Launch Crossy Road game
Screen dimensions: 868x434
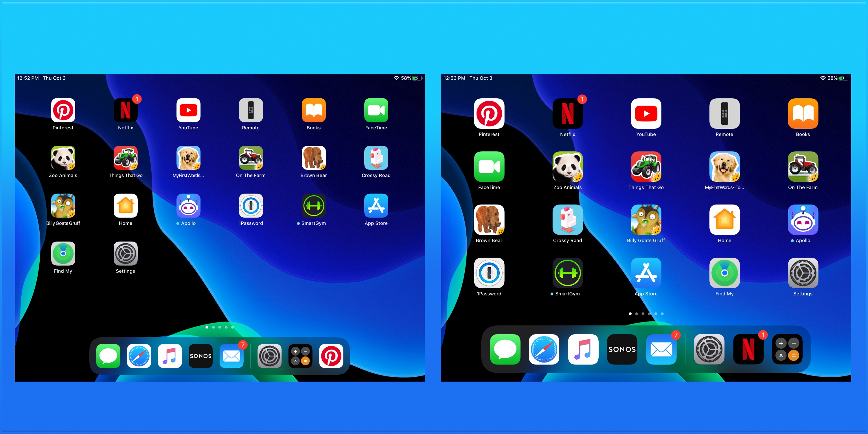pyautogui.click(x=376, y=160)
